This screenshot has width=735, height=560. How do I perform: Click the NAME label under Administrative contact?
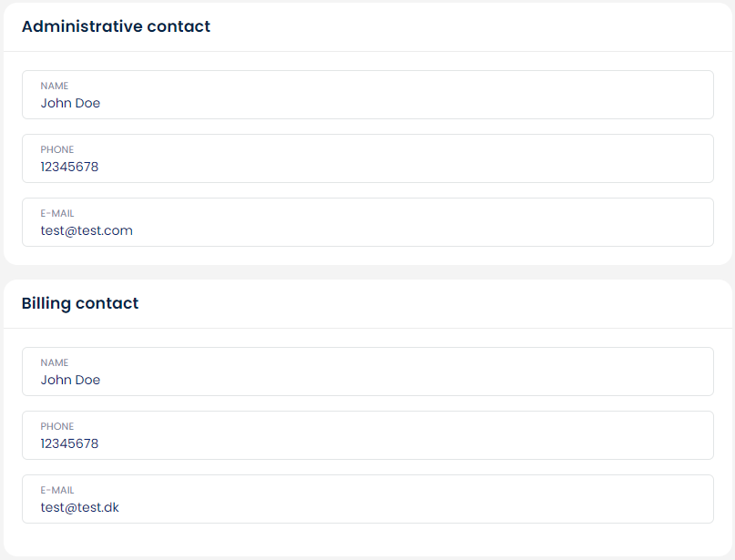55,86
